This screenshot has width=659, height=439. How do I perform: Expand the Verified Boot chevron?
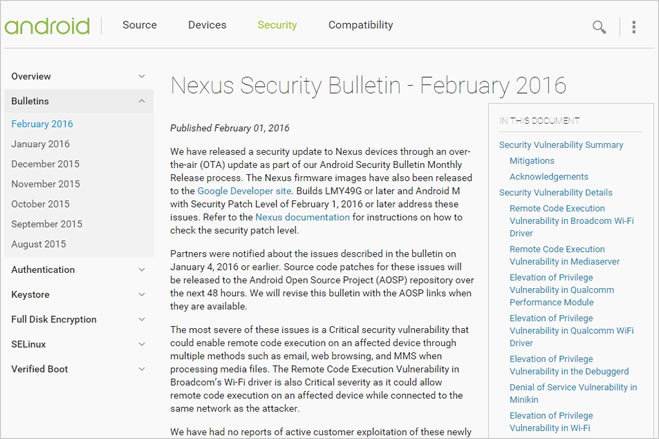pos(142,369)
